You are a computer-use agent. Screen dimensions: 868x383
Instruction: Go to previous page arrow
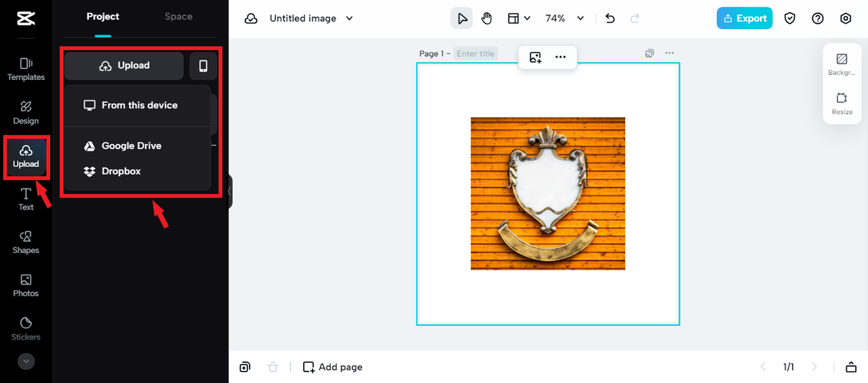pos(763,367)
